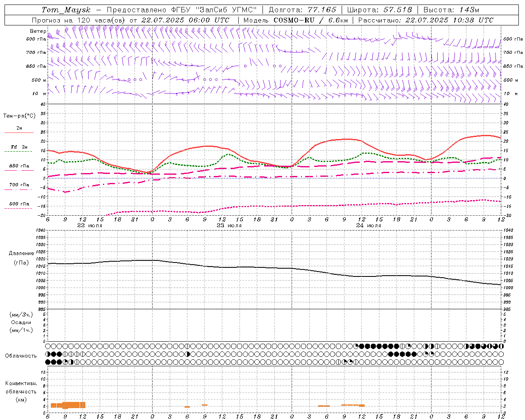Click the Давление pressure panel label
525x420 pixels.
click(21, 253)
